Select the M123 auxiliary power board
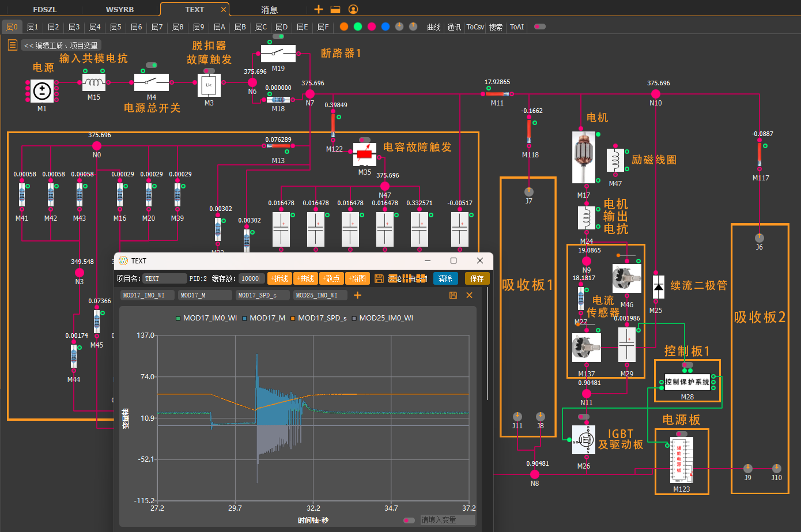801x532 pixels. click(x=682, y=460)
